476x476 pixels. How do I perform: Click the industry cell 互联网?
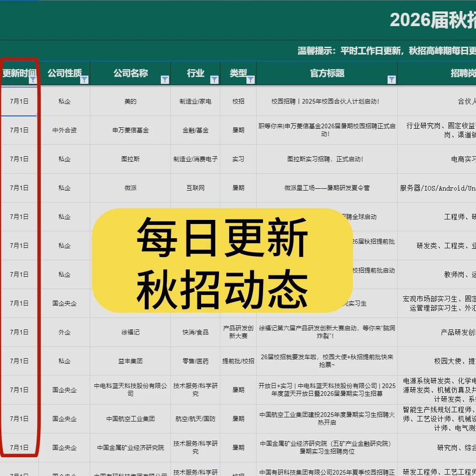click(x=196, y=188)
